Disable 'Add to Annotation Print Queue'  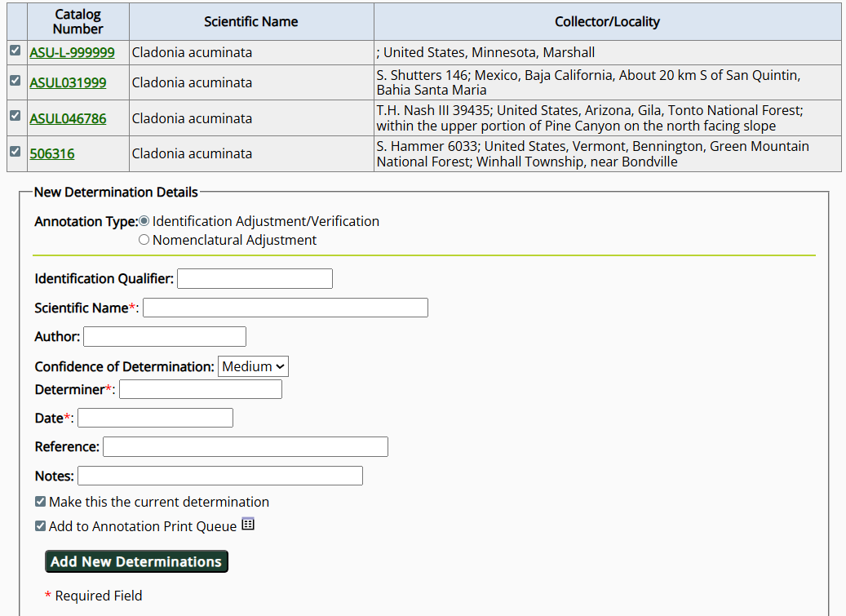[40, 525]
